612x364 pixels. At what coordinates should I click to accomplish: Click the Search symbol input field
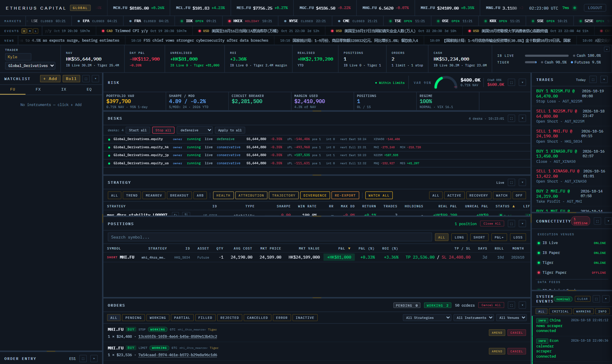(270, 237)
